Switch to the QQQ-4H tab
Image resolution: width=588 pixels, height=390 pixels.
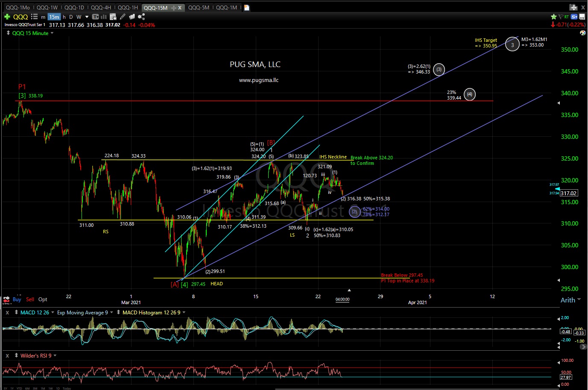click(x=101, y=7)
